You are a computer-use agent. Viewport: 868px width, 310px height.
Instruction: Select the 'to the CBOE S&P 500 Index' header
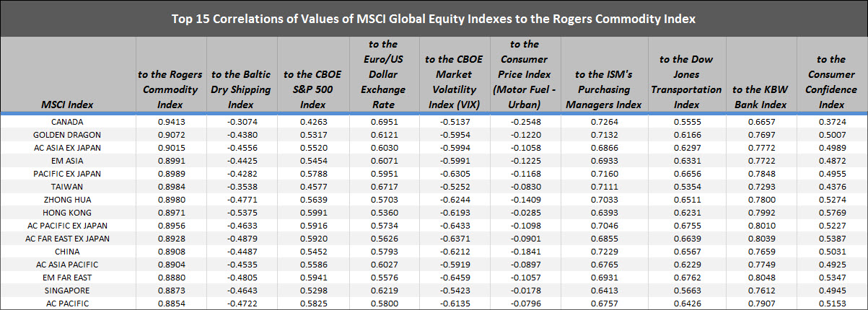[x=312, y=89]
